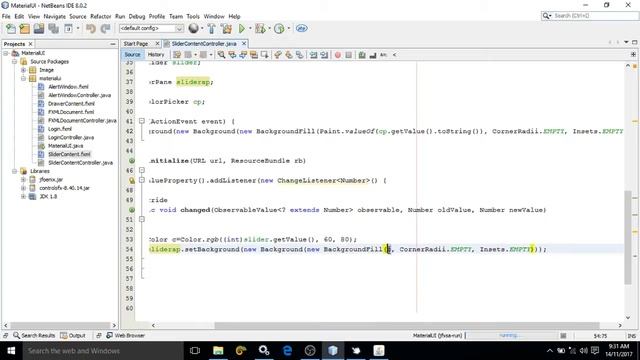Click the Shift Line Left editor icon
This screenshot has height=360, width=640.
pyautogui.click(x=313, y=55)
